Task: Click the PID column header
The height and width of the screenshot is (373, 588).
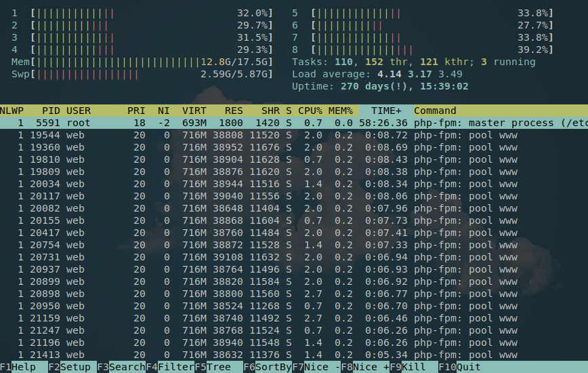Action: 51,111
